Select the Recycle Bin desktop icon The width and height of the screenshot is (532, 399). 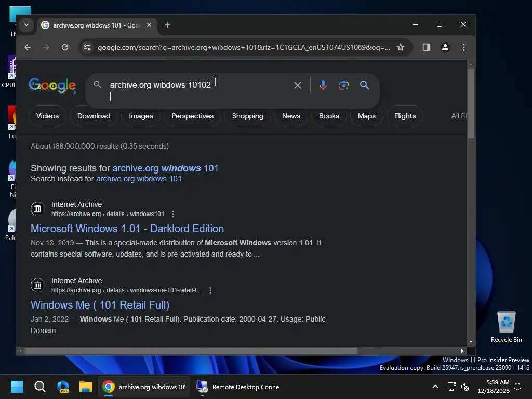pyautogui.click(x=506, y=327)
